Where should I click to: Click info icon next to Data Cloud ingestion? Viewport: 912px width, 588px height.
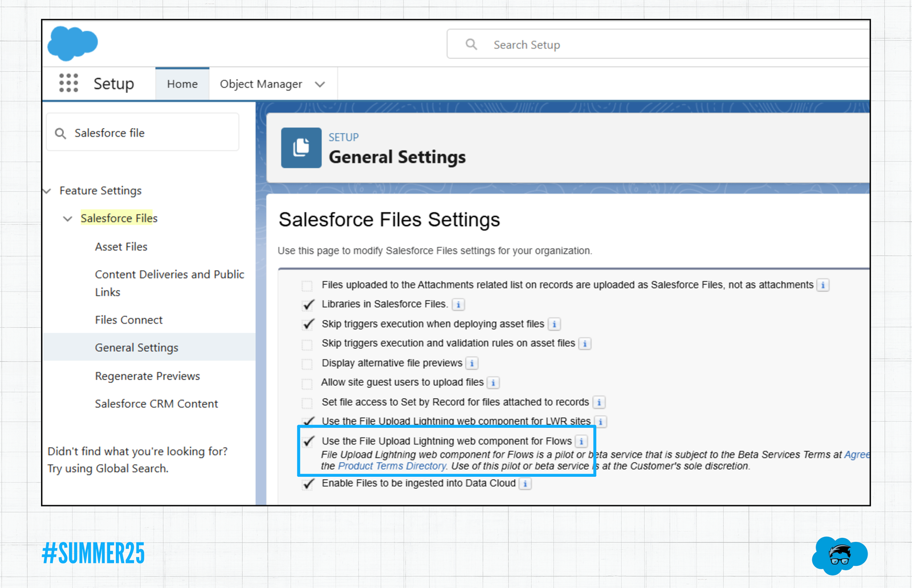525,484
